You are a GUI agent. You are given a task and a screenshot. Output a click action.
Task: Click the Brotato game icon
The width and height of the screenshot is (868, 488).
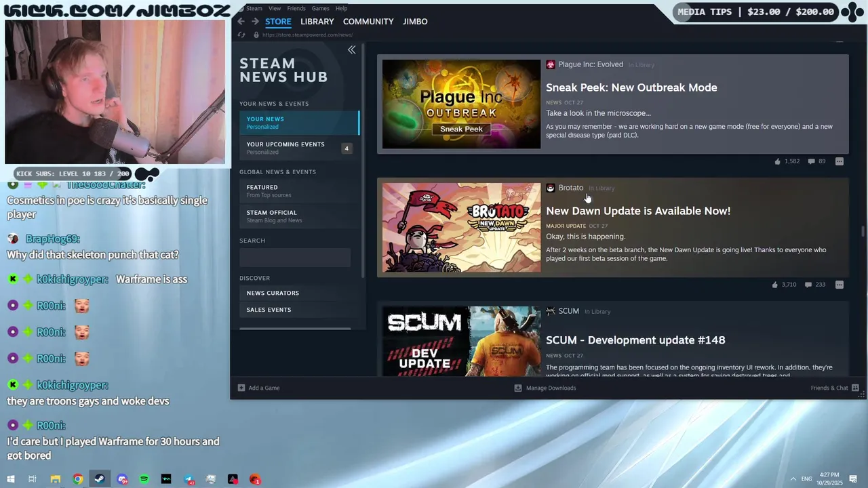551,188
